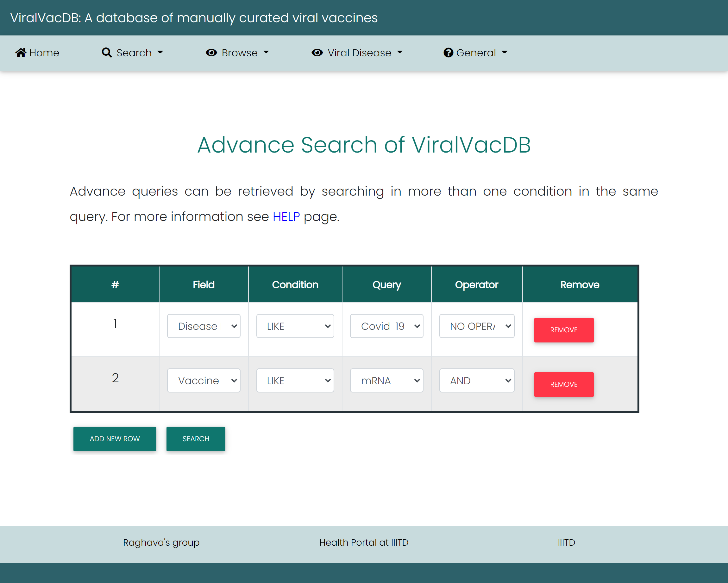The width and height of the screenshot is (728, 583).
Task: Open row 2 Operator dropdown showing AND
Action: pyautogui.click(x=476, y=380)
